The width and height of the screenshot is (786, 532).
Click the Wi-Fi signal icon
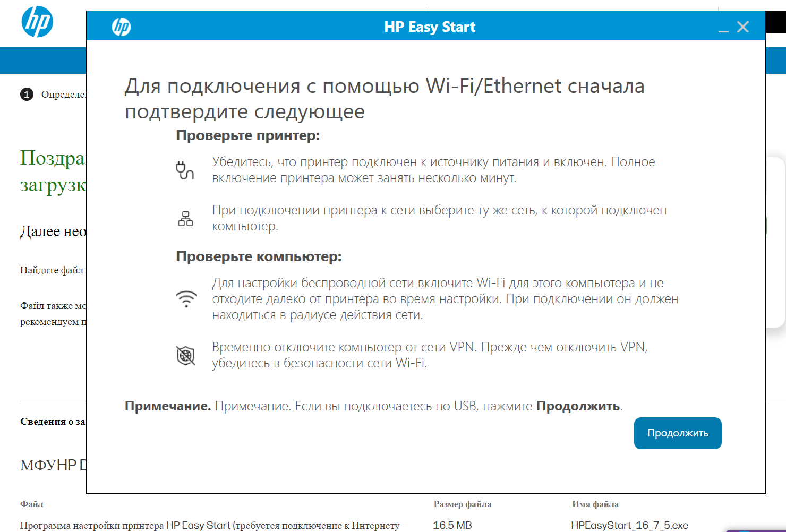point(186,299)
